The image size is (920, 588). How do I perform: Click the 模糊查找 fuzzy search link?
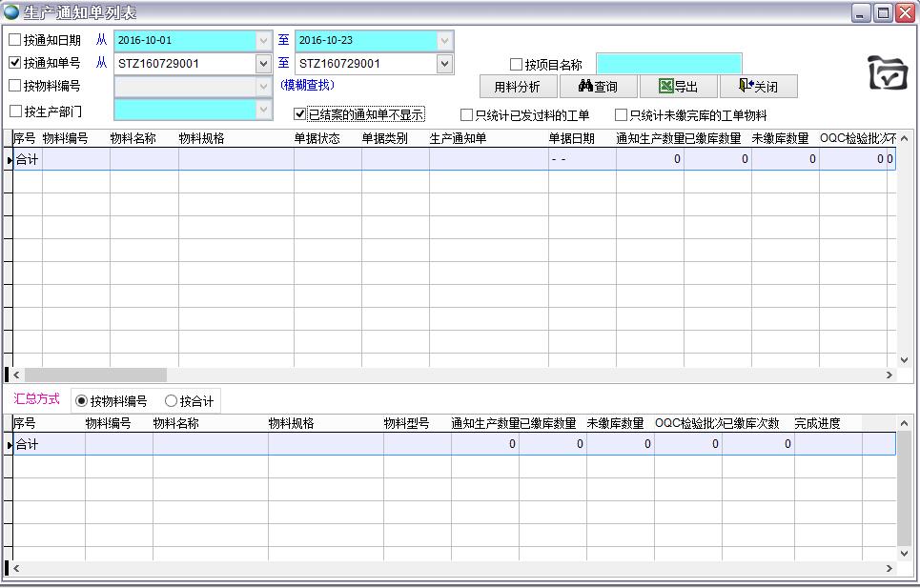tap(307, 85)
